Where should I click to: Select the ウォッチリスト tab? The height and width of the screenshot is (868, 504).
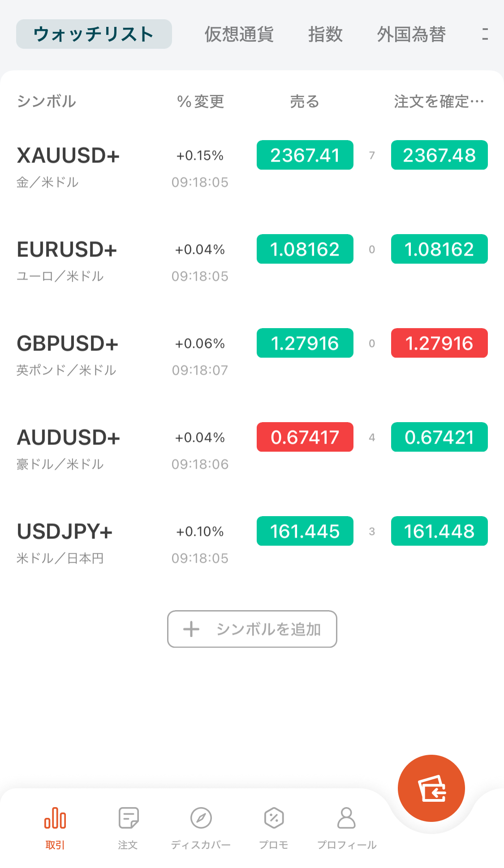coord(94,34)
